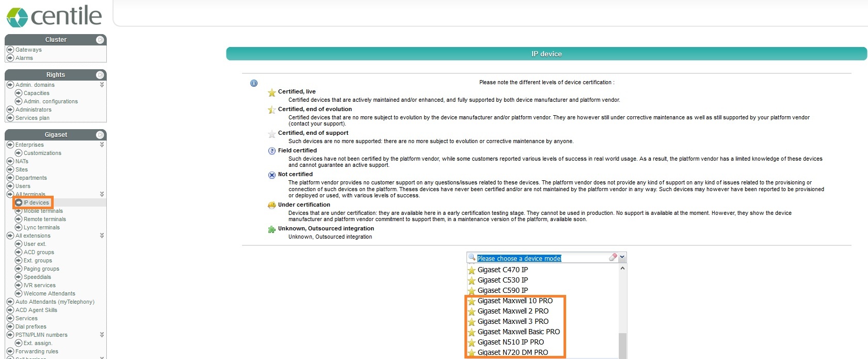
Task: Click the device list scrollbar up arrow
Action: pyautogui.click(x=622, y=268)
